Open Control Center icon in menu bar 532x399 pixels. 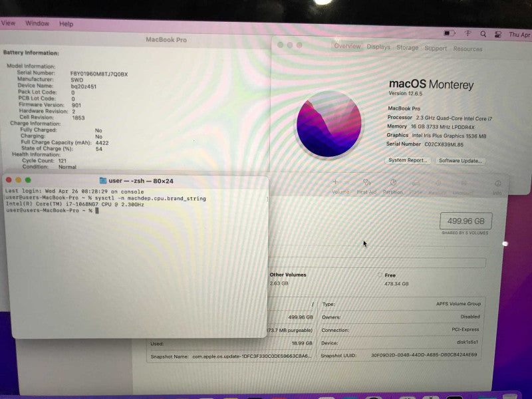click(x=497, y=35)
